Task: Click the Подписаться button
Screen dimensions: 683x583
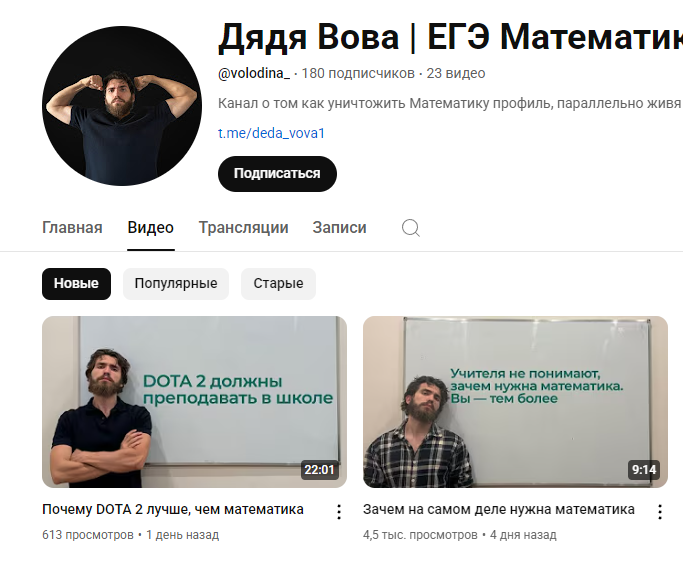Action: point(277,174)
